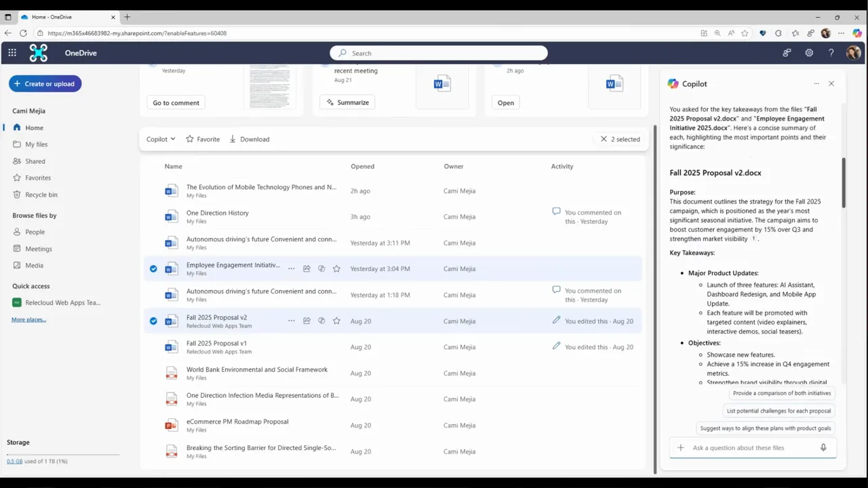Open more actions for Fall 2025 Proposal v2

pyautogui.click(x=292, y=321)
